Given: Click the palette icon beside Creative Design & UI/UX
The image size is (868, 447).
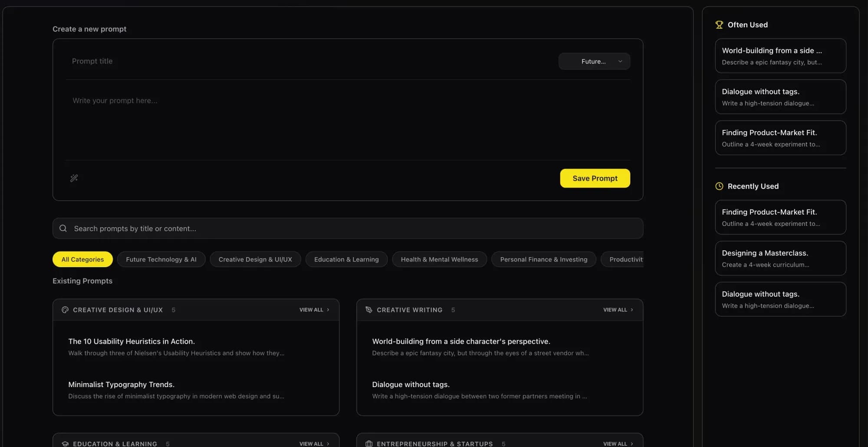Looking at the screenshot, I should (x=65, y=310).
